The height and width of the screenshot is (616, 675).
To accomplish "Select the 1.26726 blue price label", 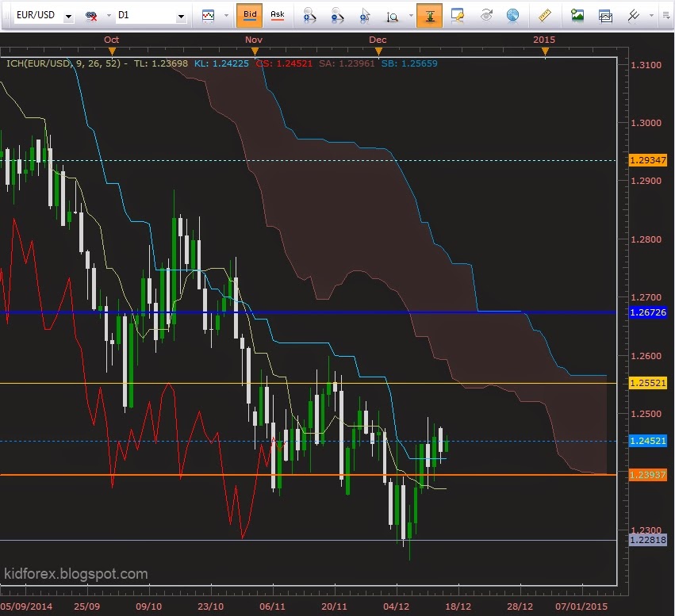I will (648, 312).
